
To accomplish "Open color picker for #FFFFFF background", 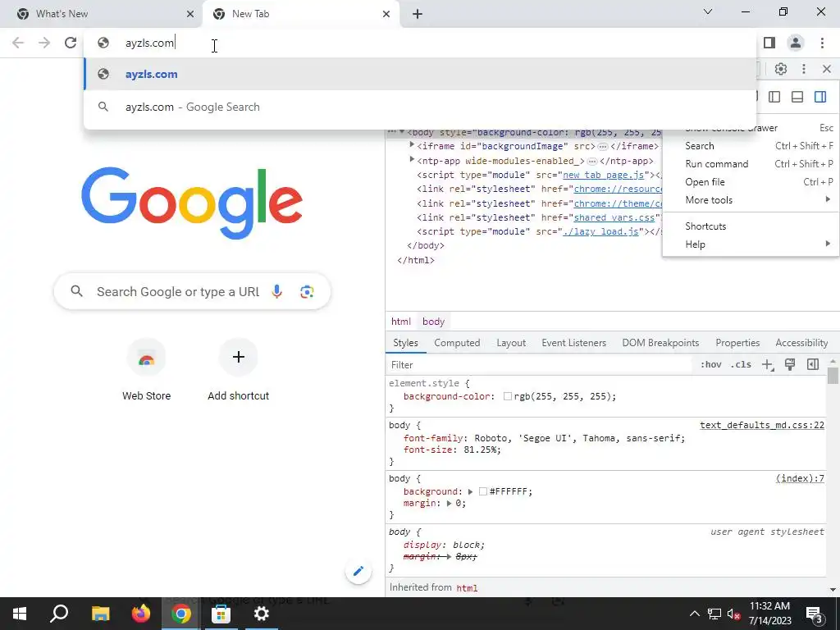I will [x=482, y=492].
